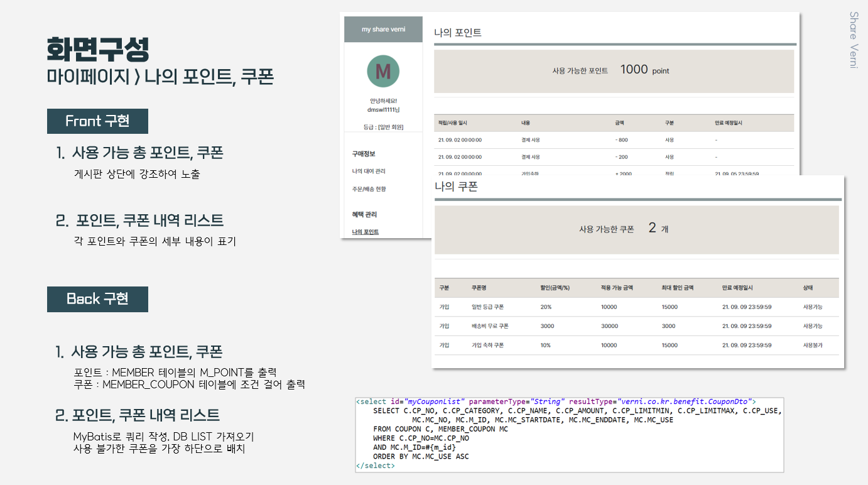The image size is (868, 485).
Task: Select the underlined 나의 포인트 sidebar link
Action: 366,232
